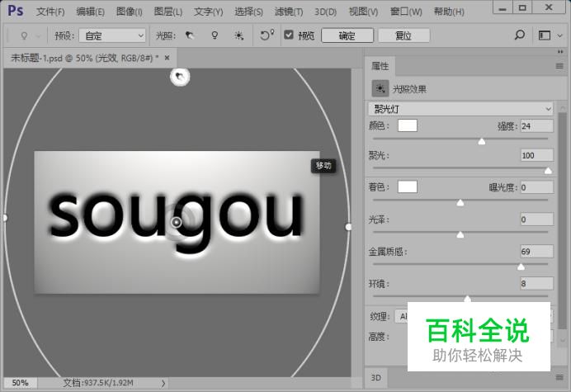
Task: Click the spotlight rotation handle above canvas
Action: [x=180, y=77]
